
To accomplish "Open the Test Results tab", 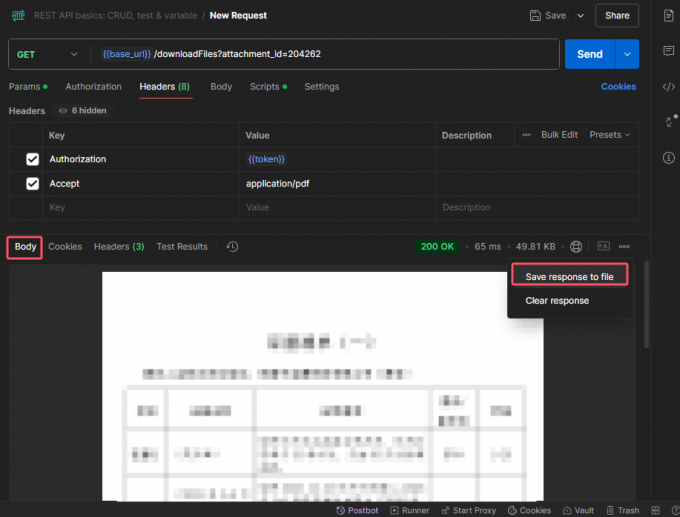I will click(182, 247).
